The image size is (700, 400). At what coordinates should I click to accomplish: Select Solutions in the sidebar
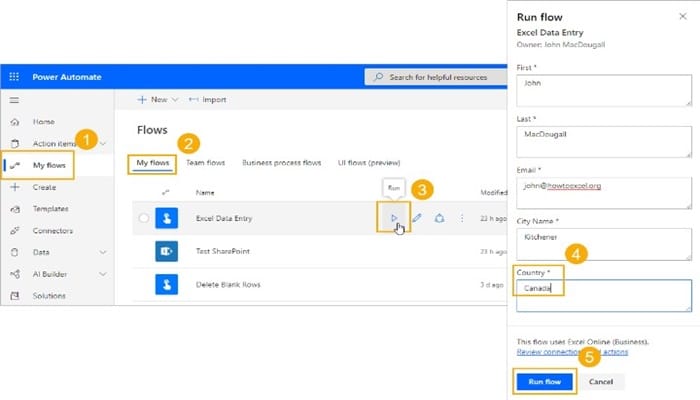49,296
